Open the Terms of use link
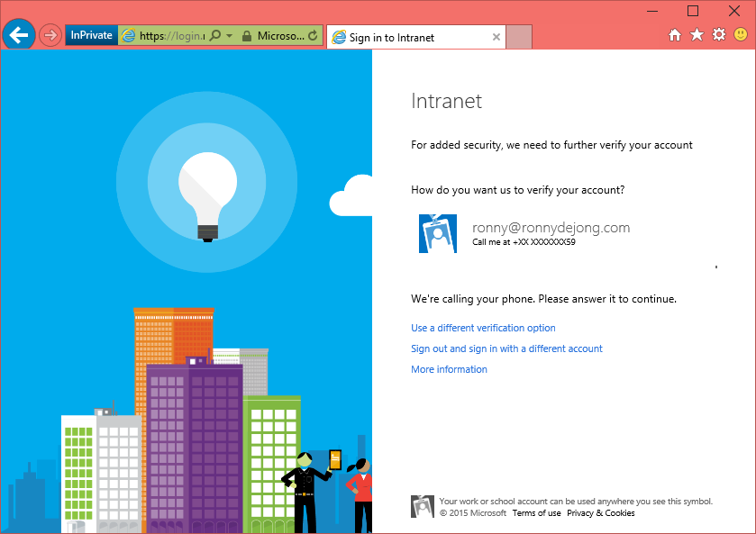 tap(536, 513)
